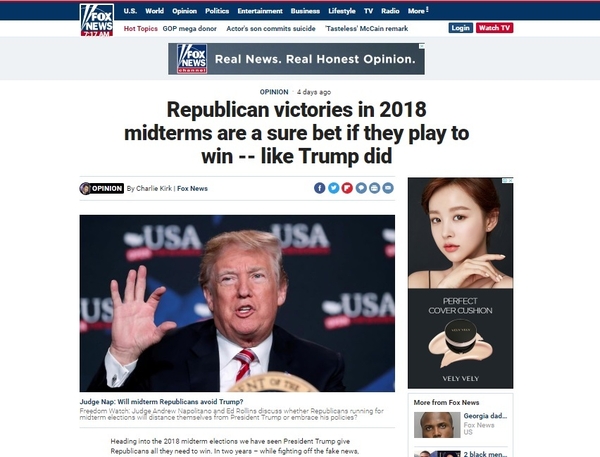
Task: Share article via Facebook icon
Action: [320, 188]
